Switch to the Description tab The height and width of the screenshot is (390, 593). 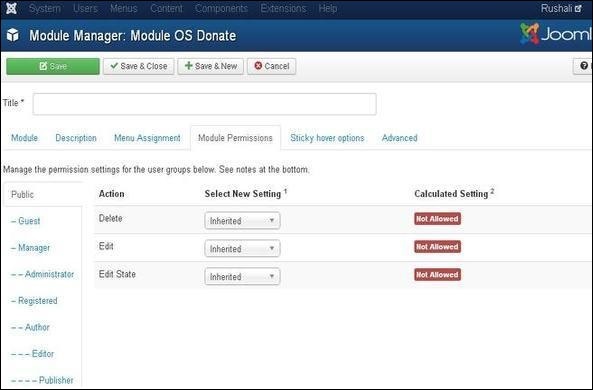point(76,138)
